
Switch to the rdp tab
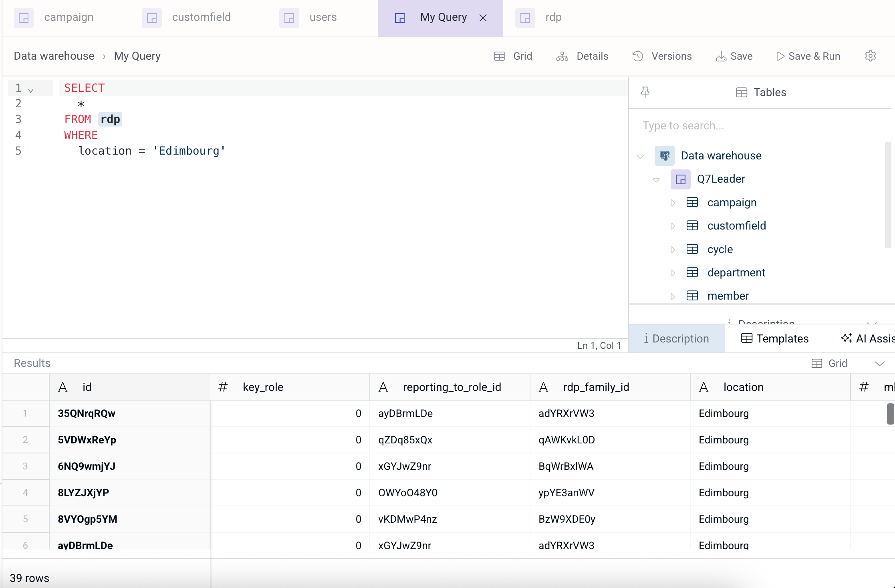(x=538, y=18)
